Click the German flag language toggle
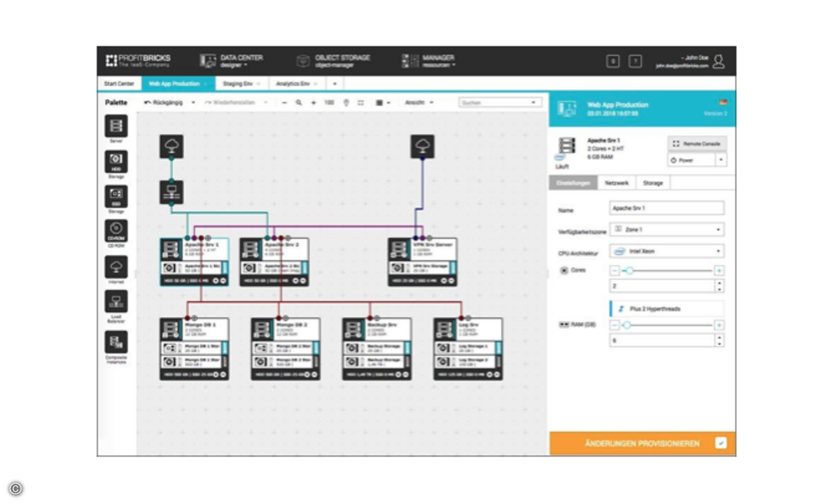Screen dimensions: 840x504 pyautogui.click(x=724, y=102)
